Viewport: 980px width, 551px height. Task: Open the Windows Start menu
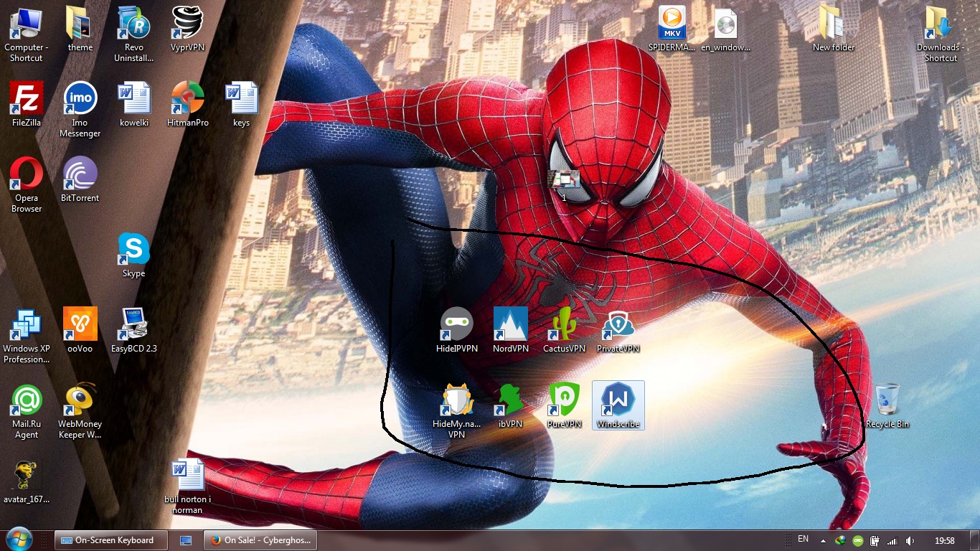click(x=19, y=540)
